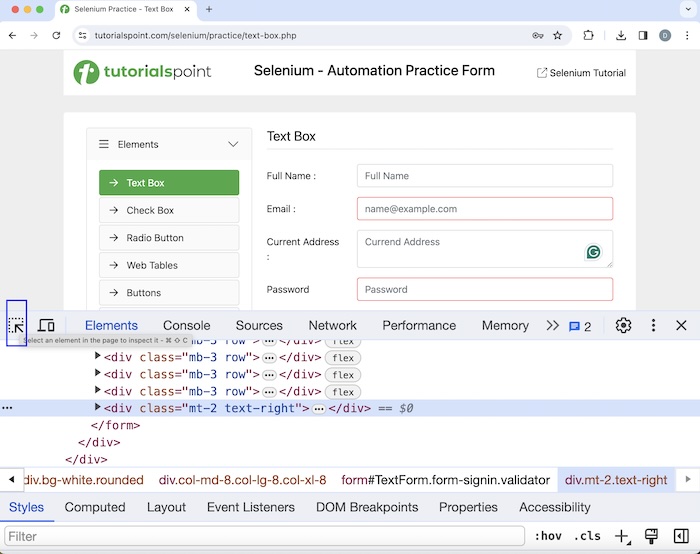700x554 pixels.
Task: Expand the mt-2 text-right div node
Action: point(98,408)
